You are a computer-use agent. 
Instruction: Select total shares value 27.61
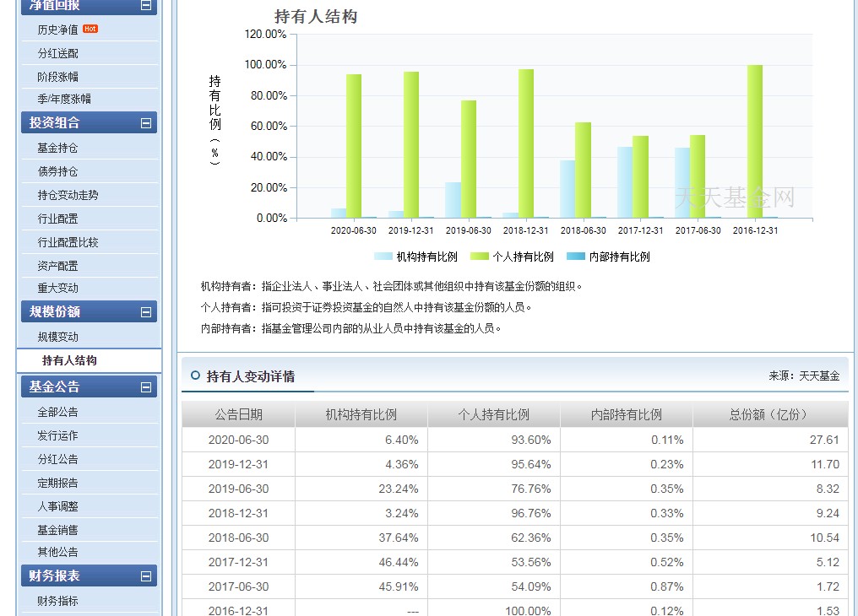(x=824, y=440)
